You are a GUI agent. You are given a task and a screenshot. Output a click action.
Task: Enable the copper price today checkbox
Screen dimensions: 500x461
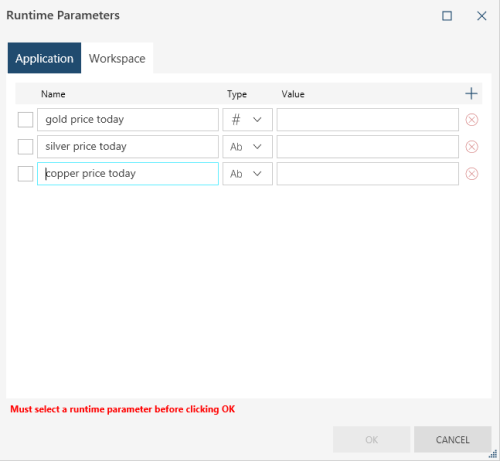click(x=25, y=174)
